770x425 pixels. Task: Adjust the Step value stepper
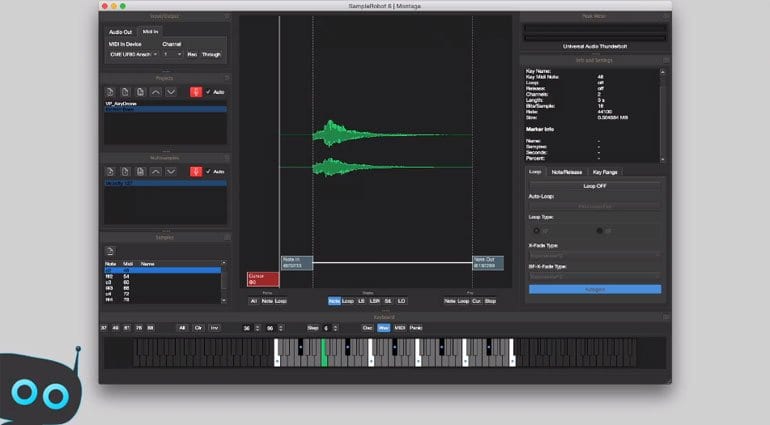click(x=335, y=328)
